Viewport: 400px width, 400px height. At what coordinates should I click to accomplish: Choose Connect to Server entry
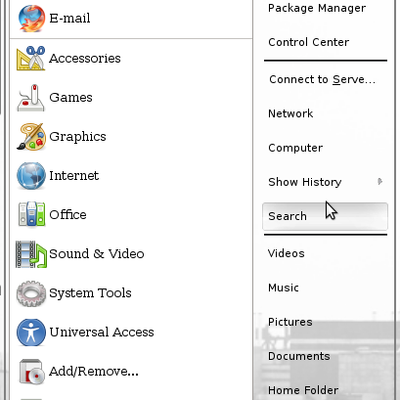322,79
